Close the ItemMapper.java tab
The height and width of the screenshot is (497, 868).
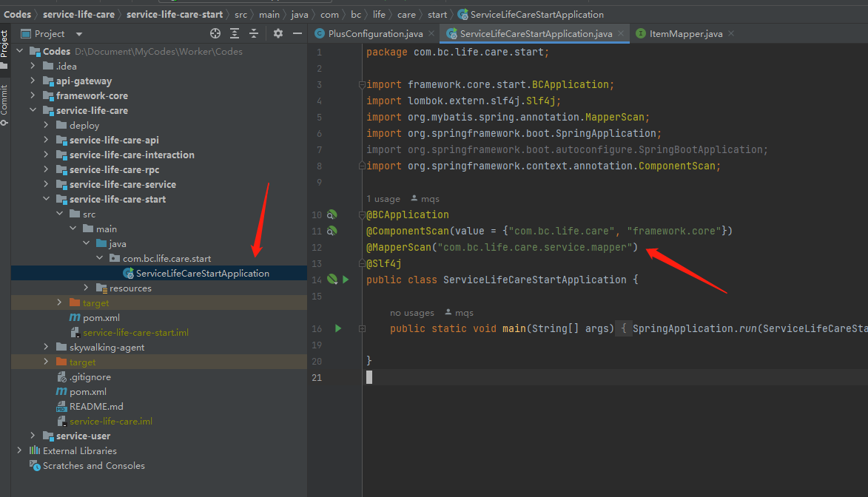pos(731,34)
